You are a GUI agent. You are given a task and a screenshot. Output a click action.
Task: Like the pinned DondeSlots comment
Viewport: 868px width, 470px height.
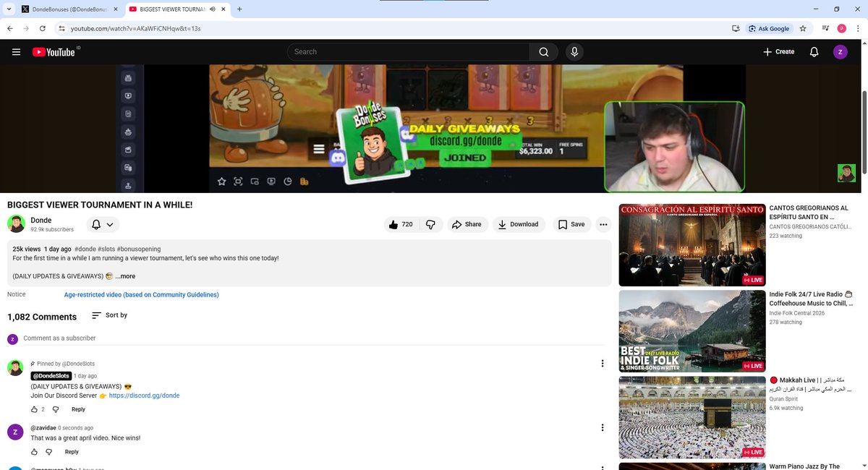point(34,409)
